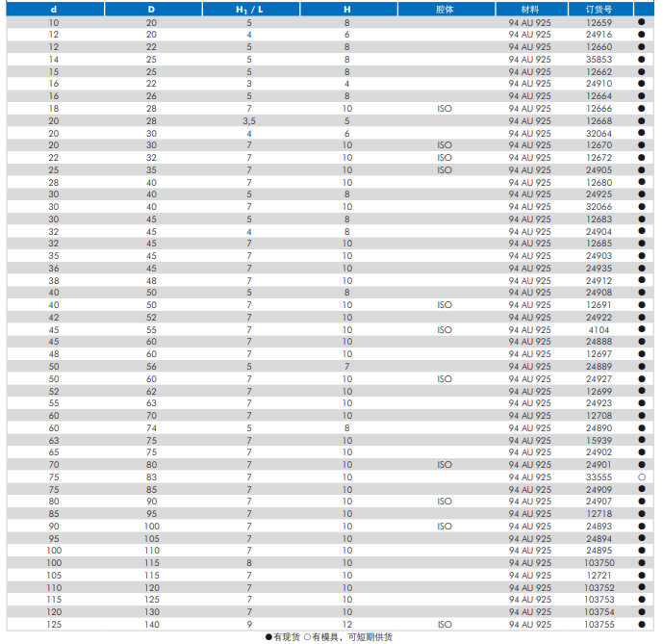
Task: Select order number 103750
Action: click(599, 563)
